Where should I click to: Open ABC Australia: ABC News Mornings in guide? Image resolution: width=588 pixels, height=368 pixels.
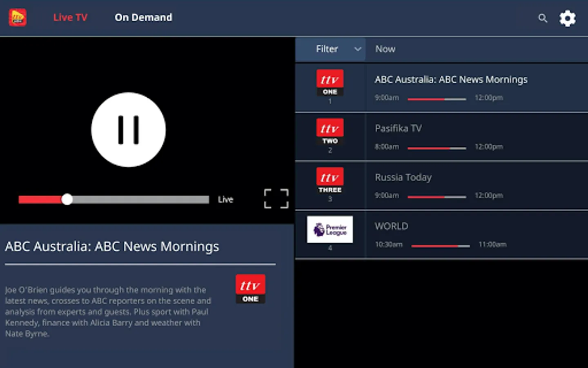point(451,80)
